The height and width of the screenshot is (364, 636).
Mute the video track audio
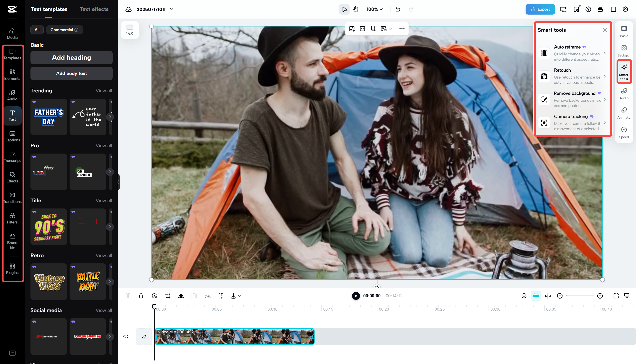[x=126, y=336]
